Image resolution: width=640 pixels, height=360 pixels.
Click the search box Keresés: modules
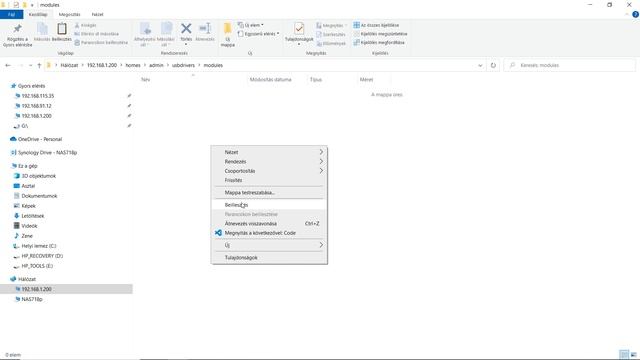coord(570,65)
